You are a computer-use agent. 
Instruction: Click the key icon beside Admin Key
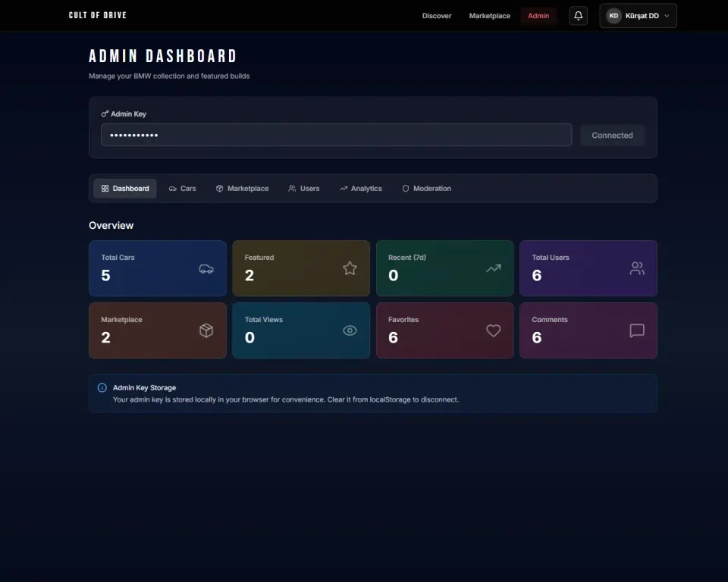105,114
